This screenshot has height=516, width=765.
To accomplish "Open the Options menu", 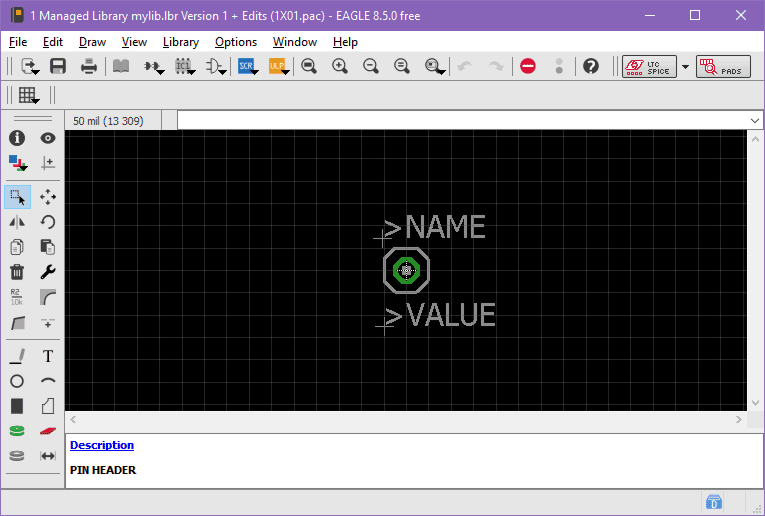I will coord(236,42).
